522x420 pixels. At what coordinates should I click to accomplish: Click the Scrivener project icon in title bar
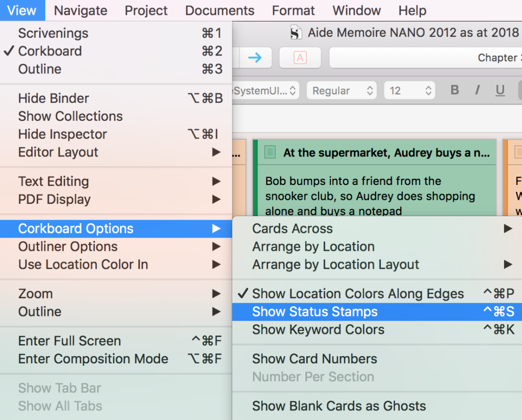click(296, 33)
